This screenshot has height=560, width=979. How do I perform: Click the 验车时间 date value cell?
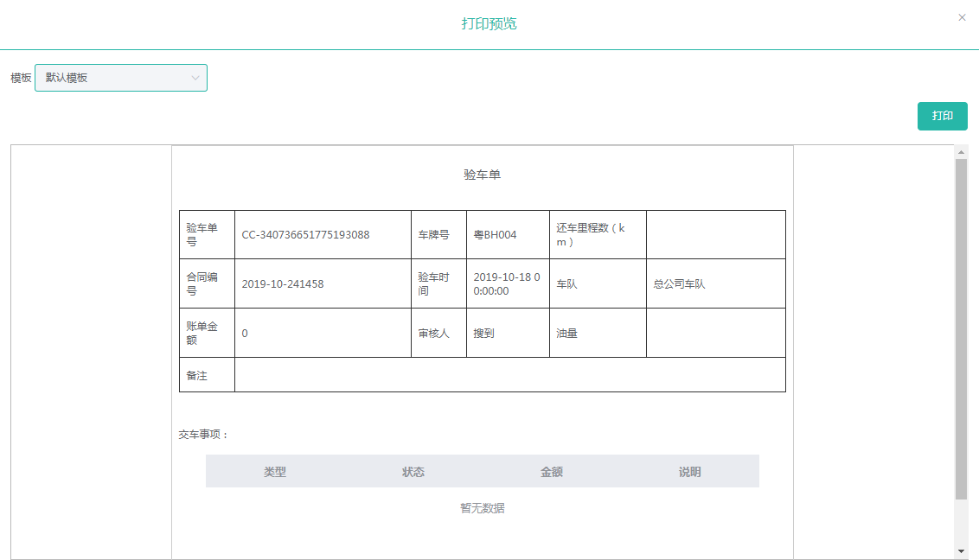coord(507,284)
